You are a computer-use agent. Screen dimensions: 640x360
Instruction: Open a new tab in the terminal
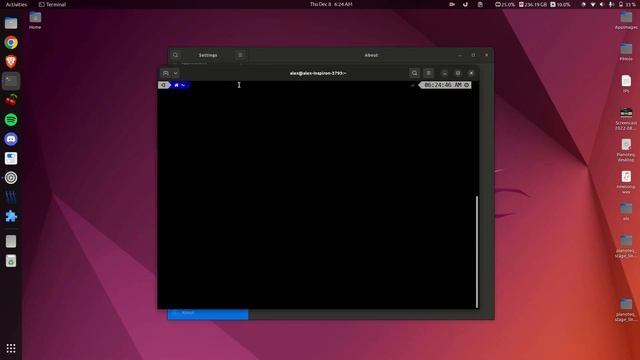tap(166, 73)
